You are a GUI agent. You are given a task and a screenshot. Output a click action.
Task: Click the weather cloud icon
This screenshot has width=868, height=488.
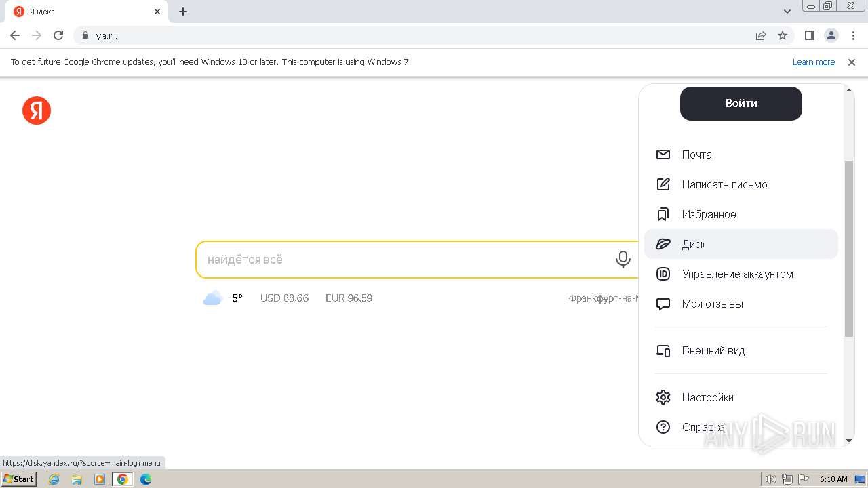[212, 298]
